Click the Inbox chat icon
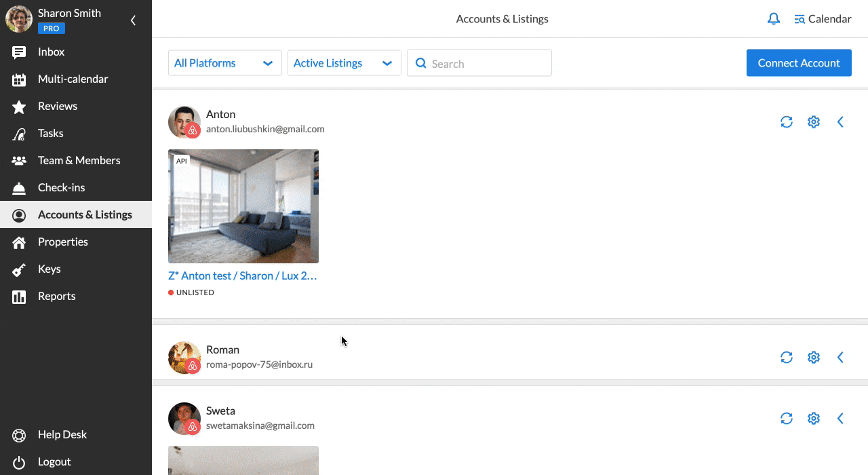The height and width of the screenshot is (475, 868). click(19, 52)
